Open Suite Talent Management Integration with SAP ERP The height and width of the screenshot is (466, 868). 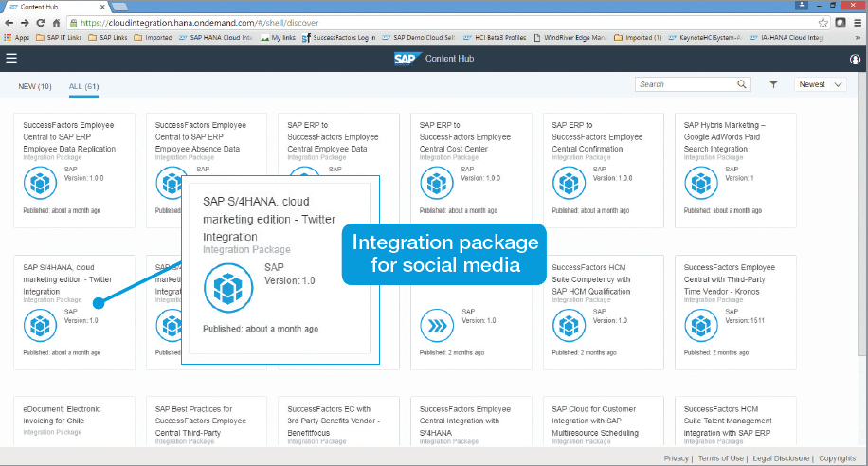pyautogui.click(x=728, y=421)
